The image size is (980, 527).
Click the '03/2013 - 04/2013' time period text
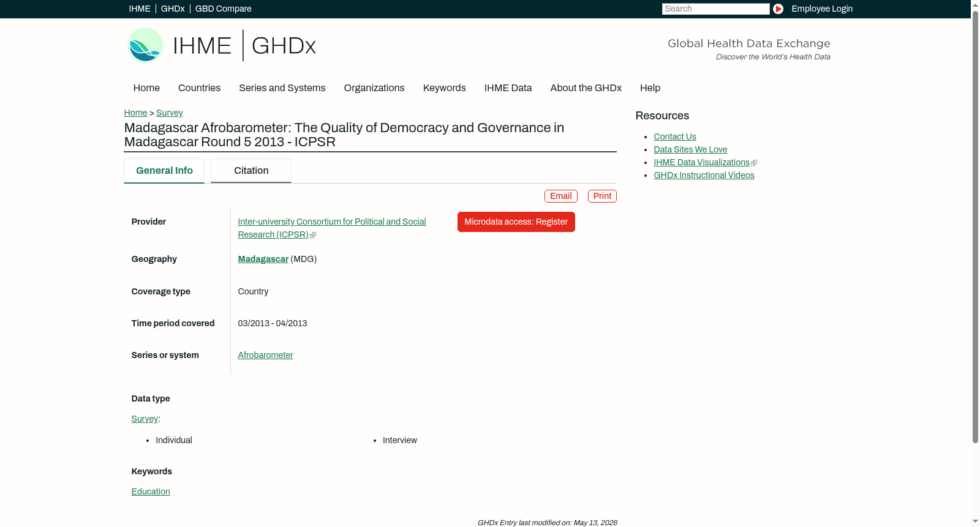point(273,323)
